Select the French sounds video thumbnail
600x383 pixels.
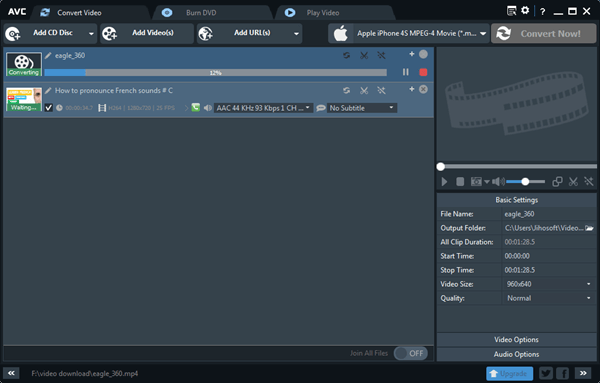coord(24,99)
